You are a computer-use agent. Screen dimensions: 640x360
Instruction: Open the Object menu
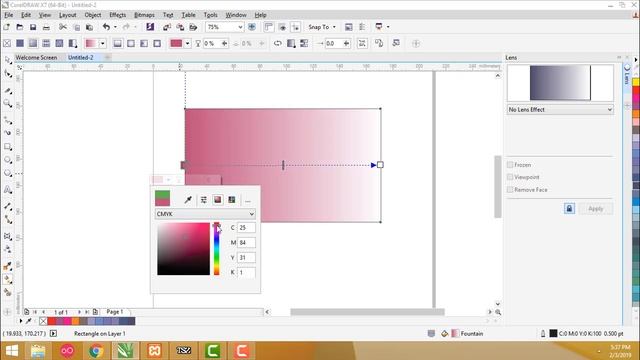tap(93, 15)
